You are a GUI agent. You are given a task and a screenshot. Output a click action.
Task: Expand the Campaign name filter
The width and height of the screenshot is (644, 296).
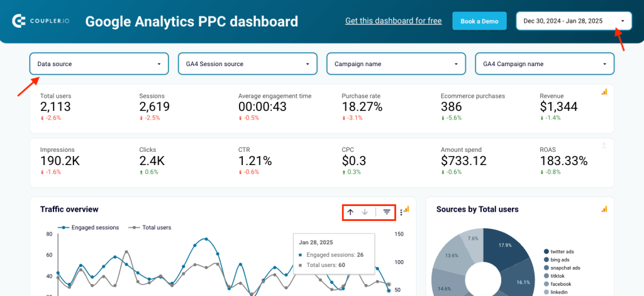point(396,64)
